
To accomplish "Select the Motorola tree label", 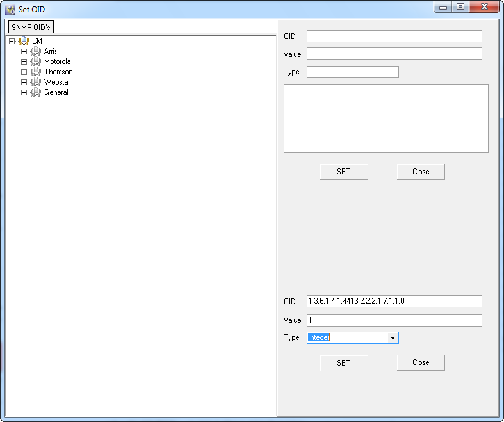I will (57, 61).
